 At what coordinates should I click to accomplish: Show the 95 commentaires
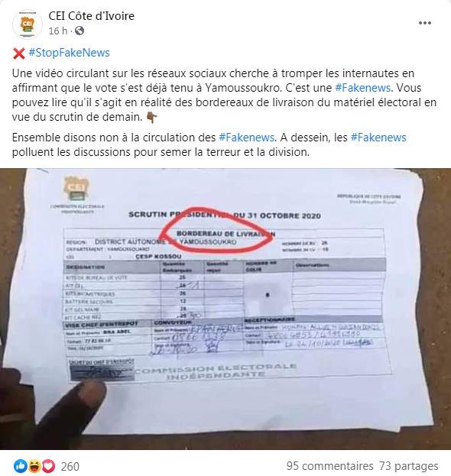pos(329,466)
